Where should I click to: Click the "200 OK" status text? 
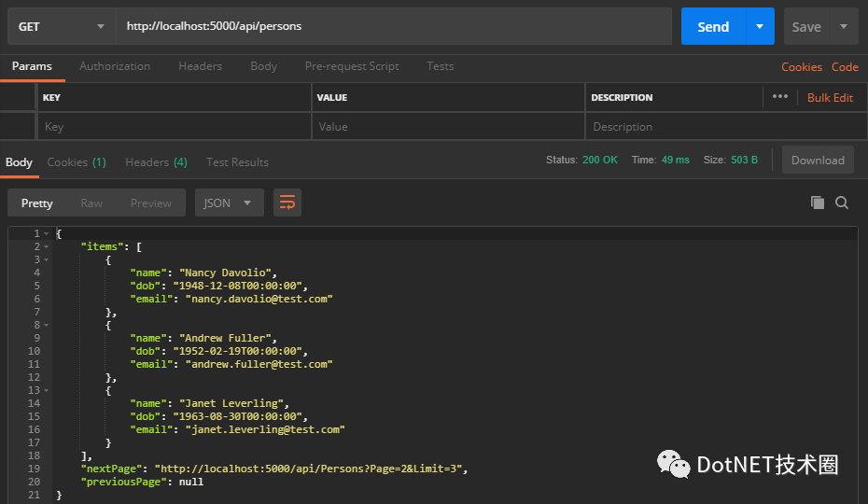coord(599,160)
